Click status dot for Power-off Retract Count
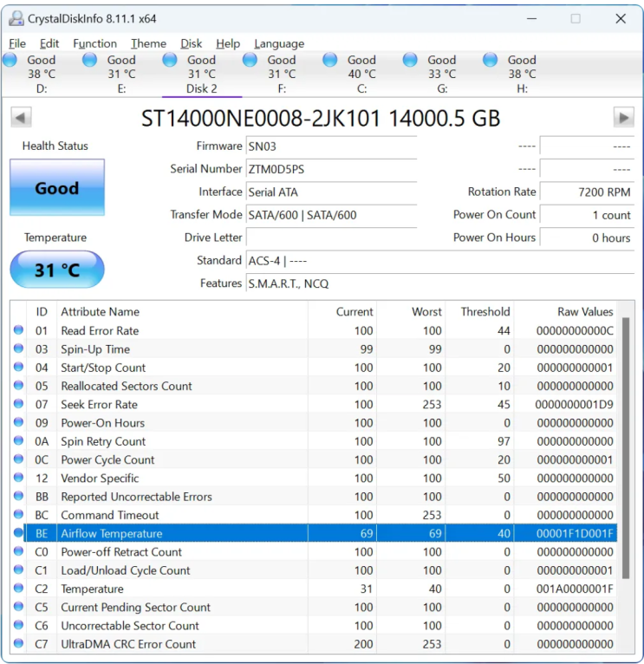 (18, 551)
